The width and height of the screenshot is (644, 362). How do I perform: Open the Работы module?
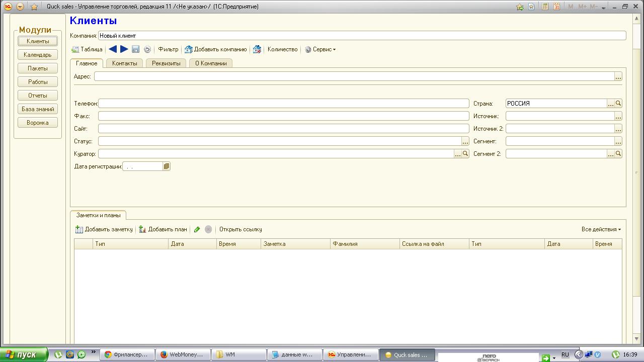coord(38,82)
